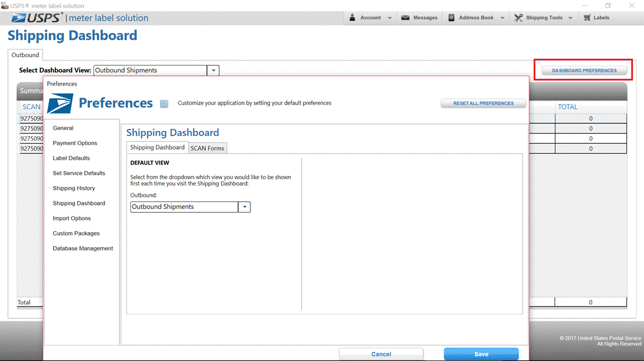Click Reset All Preferences button
This screenshot has height=361, width=644.
coord(484,103)
